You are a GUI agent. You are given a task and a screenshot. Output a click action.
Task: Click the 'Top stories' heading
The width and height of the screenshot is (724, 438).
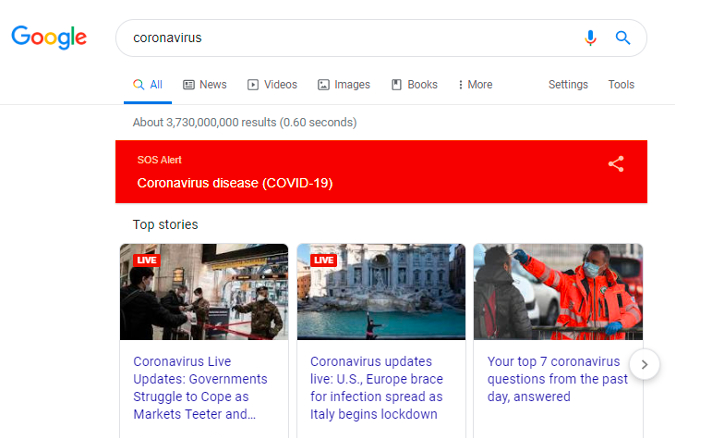(x=165, y=225)
